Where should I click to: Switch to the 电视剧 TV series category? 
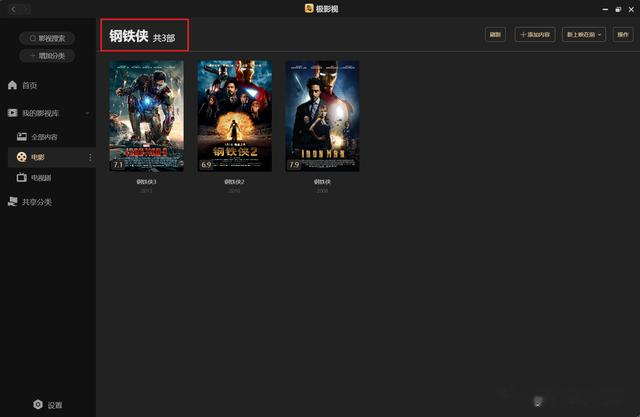click(33, 177)
